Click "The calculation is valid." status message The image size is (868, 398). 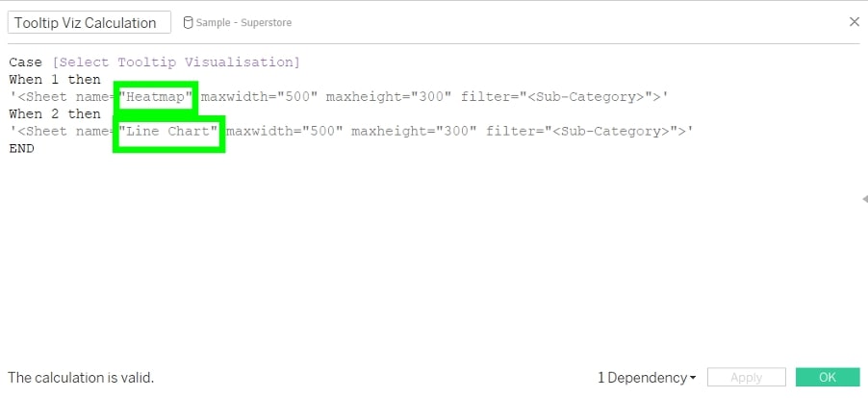[81, 378]
